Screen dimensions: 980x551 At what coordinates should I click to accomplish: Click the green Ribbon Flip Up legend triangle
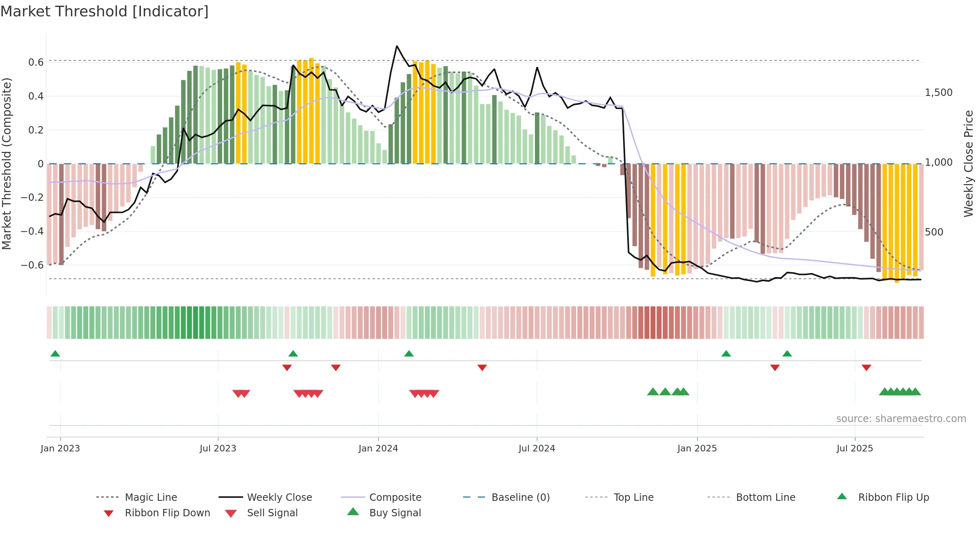[x=842, y=496]
